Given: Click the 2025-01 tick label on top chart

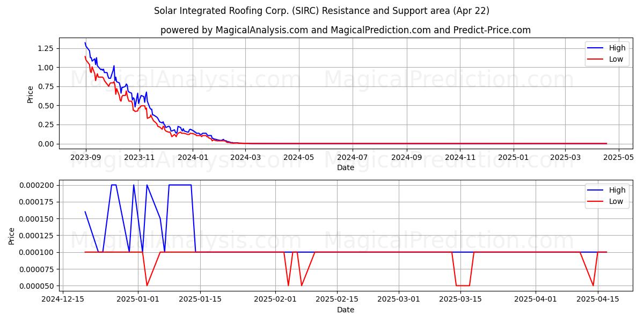Looking at the screenshot, I should click(x=514, y=157).
